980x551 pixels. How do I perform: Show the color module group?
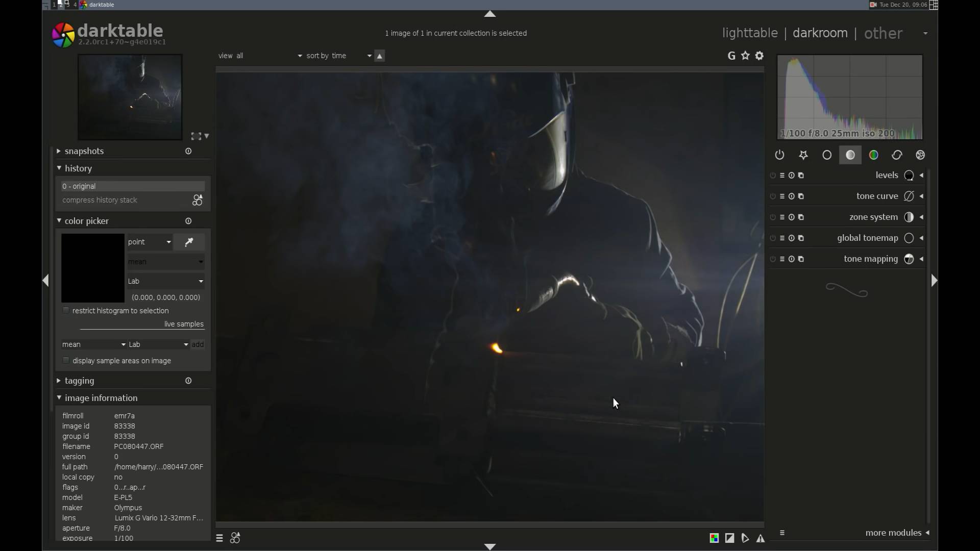click(x=874, y=155)
